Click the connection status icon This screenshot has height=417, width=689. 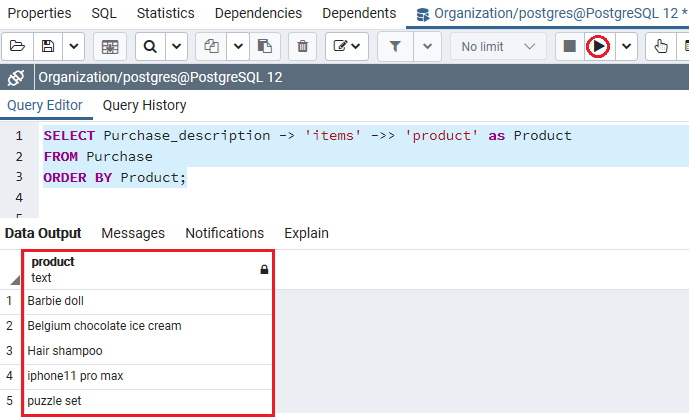pyautogui.click(x=16, y=79)
